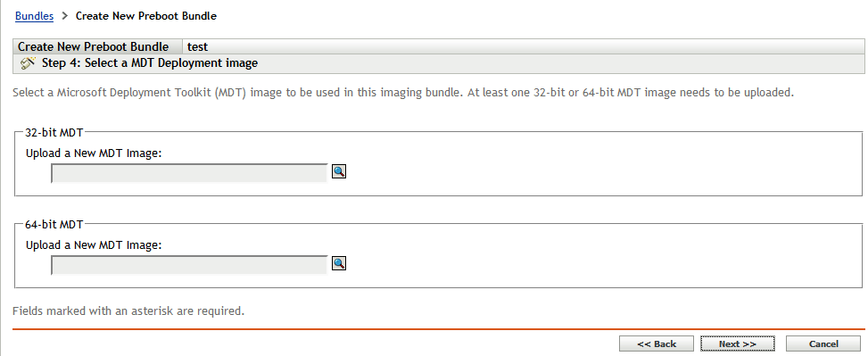868x356 pixels.
Task: Click the breadcrumb arrow separator after Bundles
Action: pyautogui.click(x=64, y=16)
